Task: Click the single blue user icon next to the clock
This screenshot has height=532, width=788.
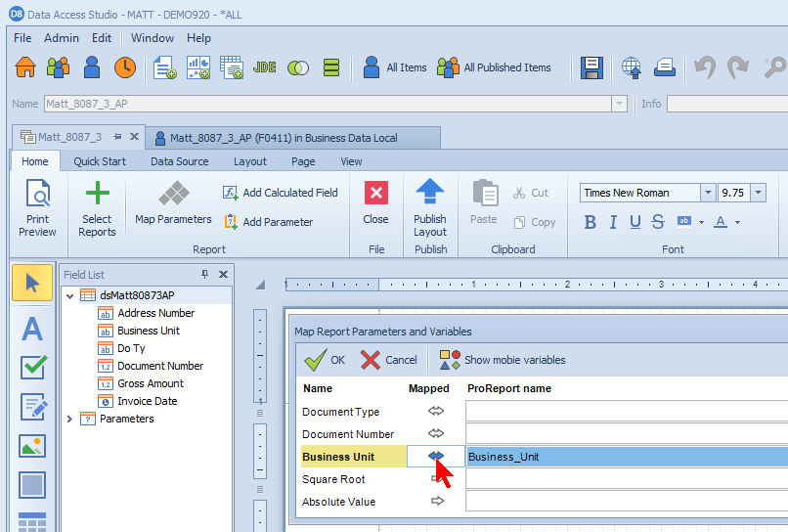Action: point(92,67)
